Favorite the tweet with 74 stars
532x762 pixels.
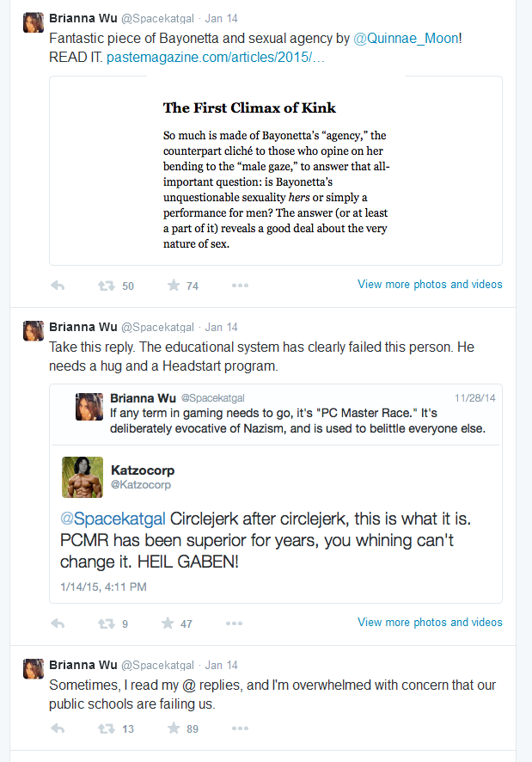tap(174, 286)
